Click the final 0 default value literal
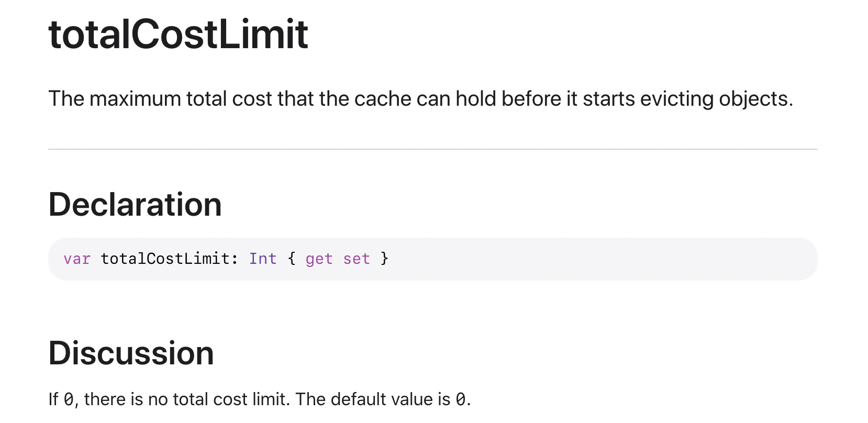The image size is (868, 423). coord(460,399)
